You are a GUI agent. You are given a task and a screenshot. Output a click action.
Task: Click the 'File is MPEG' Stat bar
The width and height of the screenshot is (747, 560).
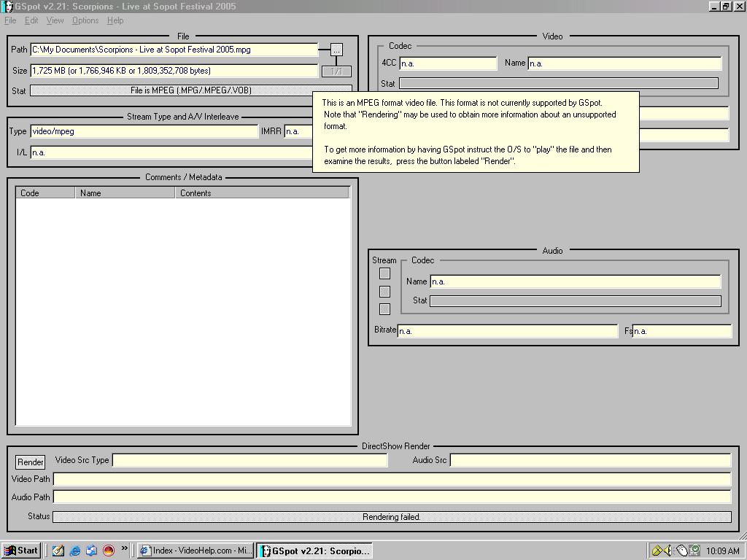190,90
